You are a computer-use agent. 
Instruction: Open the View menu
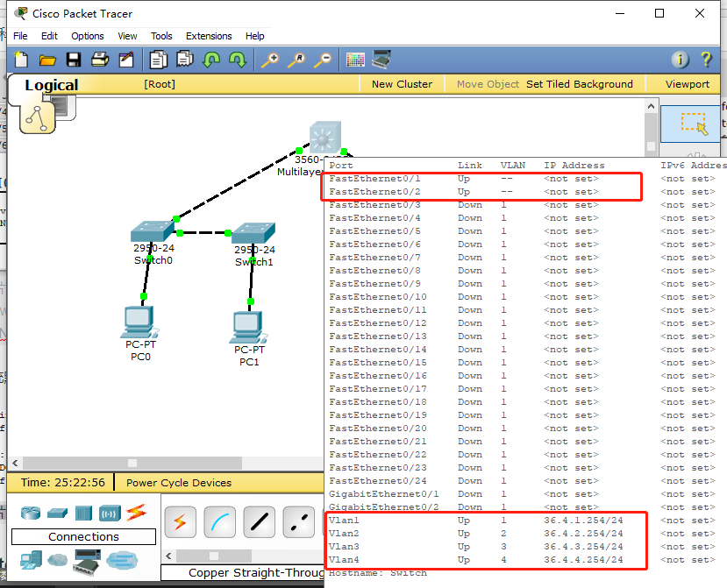point(127,36)
